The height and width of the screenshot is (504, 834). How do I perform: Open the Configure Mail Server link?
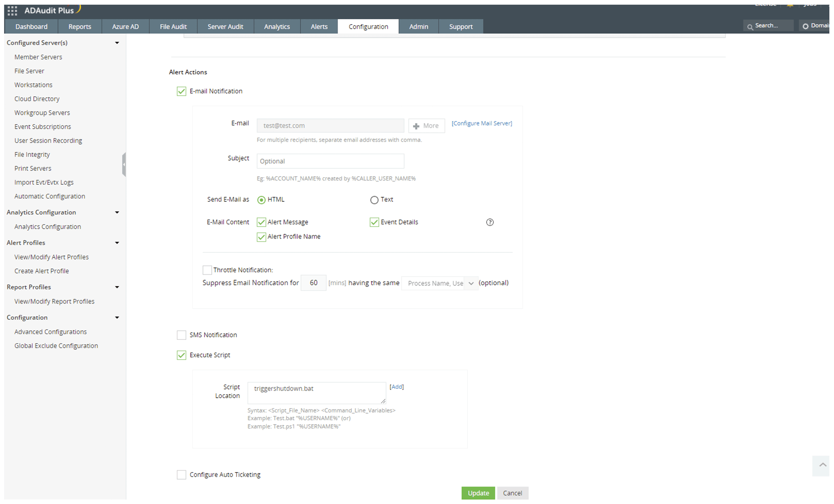[482, 123]
